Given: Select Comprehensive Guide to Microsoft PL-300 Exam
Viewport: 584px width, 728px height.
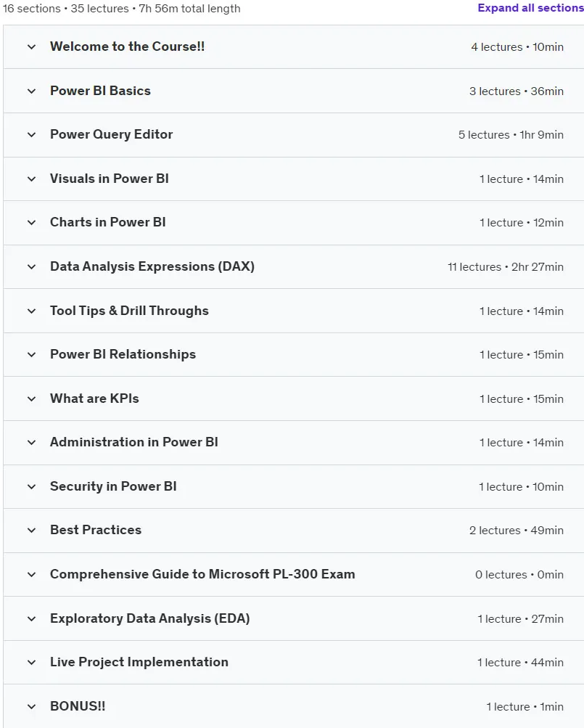Looking at the screenshot, I should (x=202, y=574).
